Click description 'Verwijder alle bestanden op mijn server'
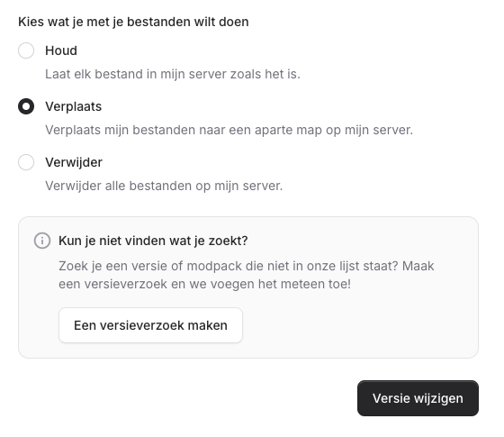 click(x=164, y=186)
